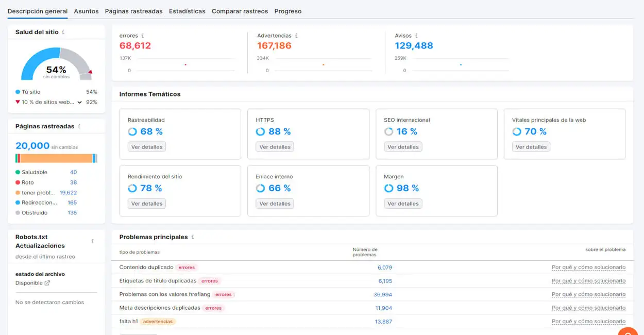The height and width of the screenshot is (335, 644).
Task: Click the 36,994 hreflang issues count
Action: click(383, 294)
